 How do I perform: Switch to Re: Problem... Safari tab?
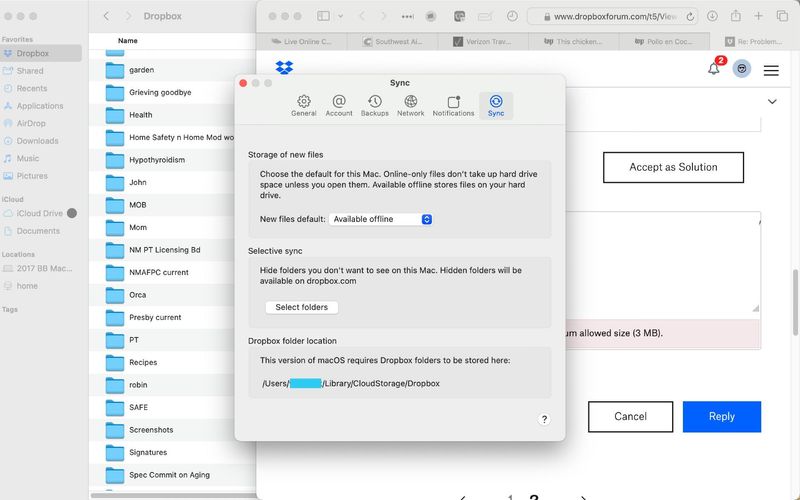[x=755, y=42]
